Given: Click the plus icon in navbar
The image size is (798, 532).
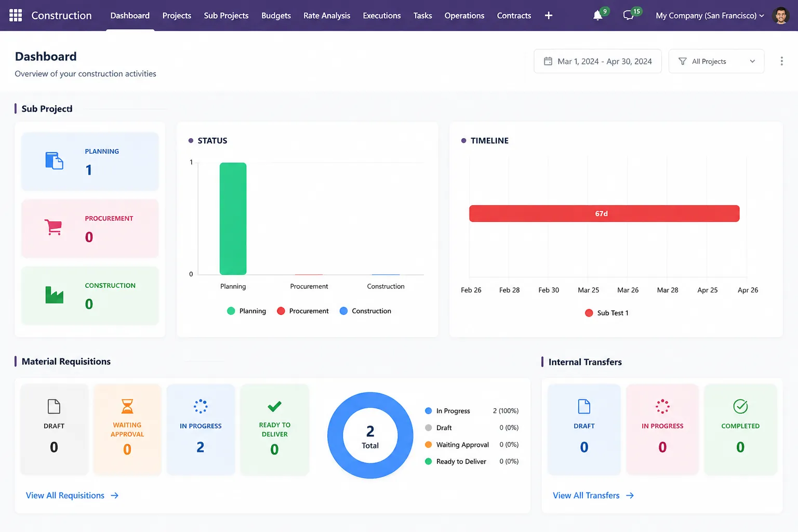Looking at the screenshot, I should [549, 16].
